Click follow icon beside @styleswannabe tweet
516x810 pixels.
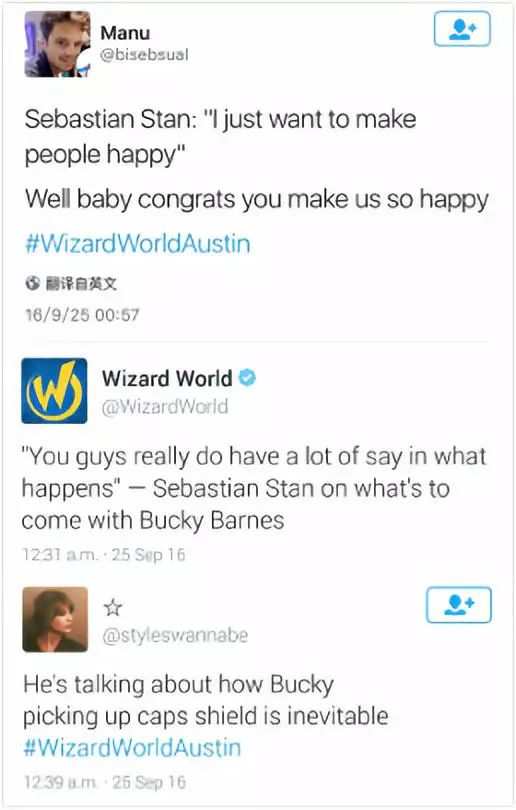459,605
